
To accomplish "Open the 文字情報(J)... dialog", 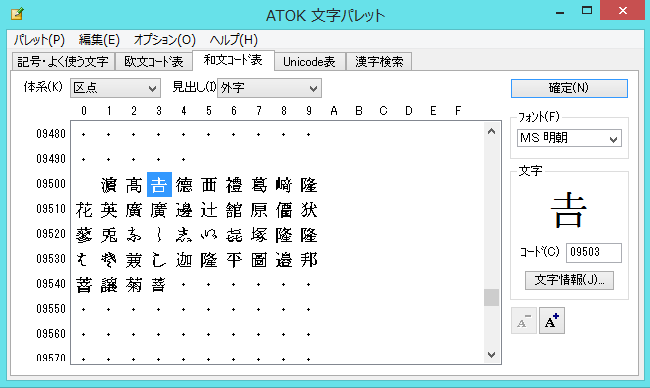I will click(569, 280).
